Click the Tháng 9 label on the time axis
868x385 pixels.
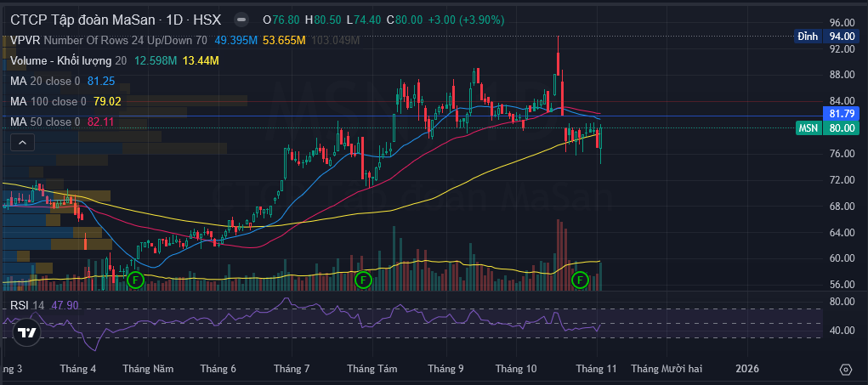click(x=445, y=369)
